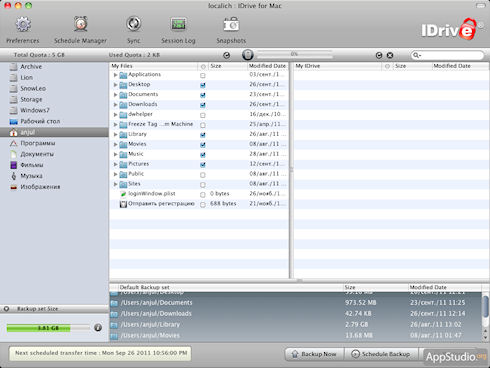Expand the Documents folder
490x368 pixels.
[x=115, y=95]
